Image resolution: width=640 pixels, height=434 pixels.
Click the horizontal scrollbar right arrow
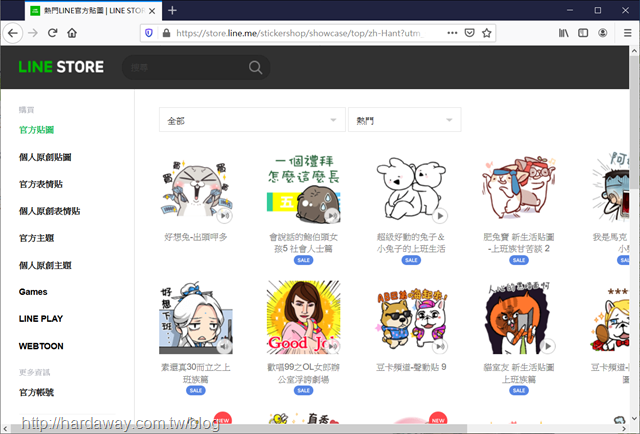[624, 429]
